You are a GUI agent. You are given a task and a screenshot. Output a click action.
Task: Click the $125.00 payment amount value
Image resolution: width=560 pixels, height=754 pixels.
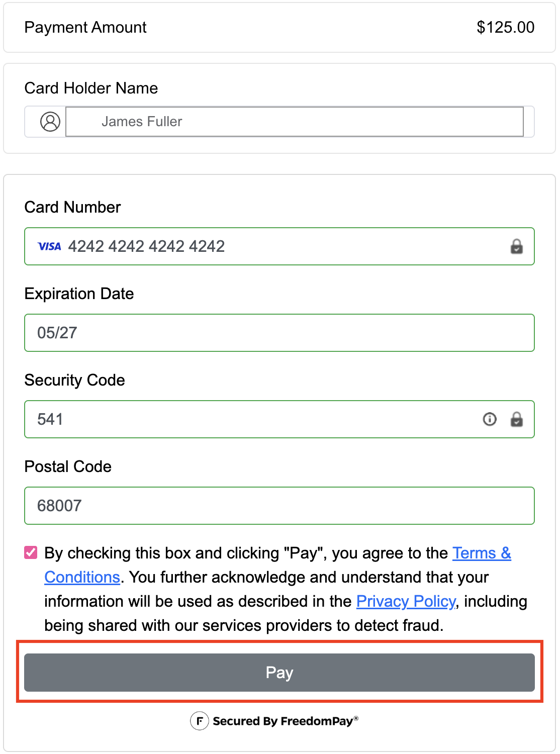(x=505, y=27)
